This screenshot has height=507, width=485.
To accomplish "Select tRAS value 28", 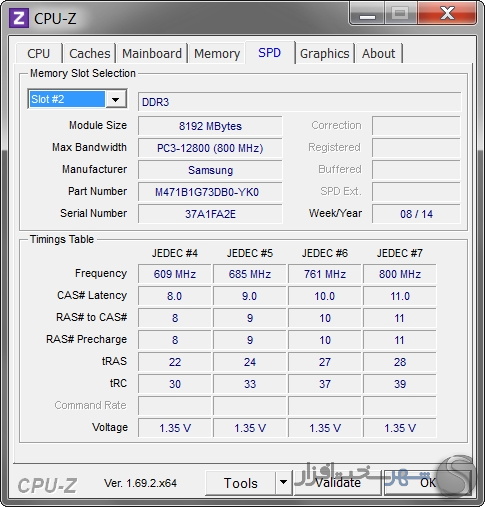I will (x=400, y=362).
